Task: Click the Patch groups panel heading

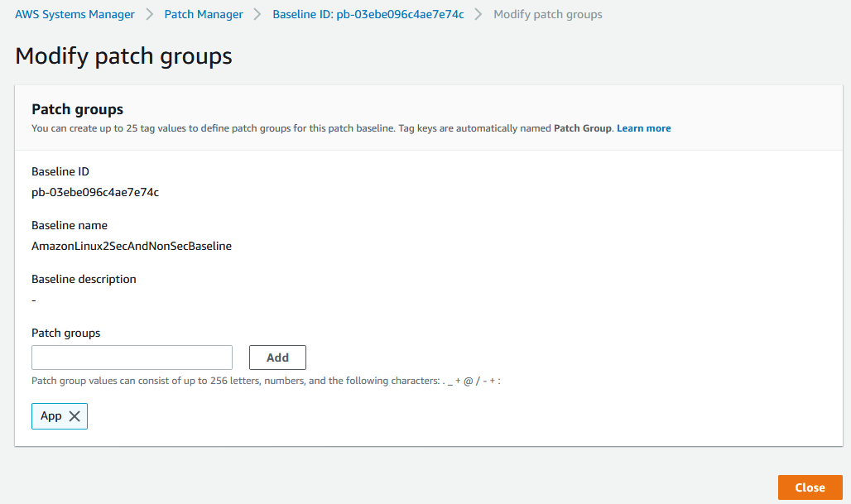Action: 77,109
